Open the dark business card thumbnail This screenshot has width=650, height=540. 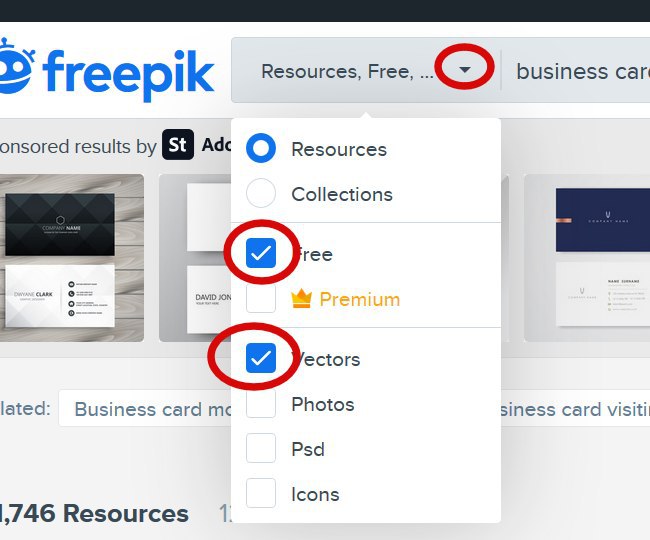point(72,258)
